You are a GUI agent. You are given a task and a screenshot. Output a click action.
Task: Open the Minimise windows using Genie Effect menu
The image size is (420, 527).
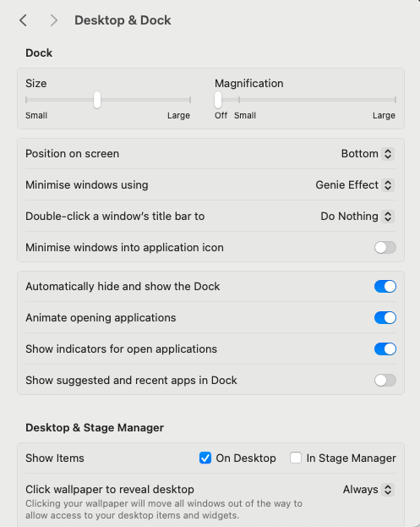coord(388,185)
